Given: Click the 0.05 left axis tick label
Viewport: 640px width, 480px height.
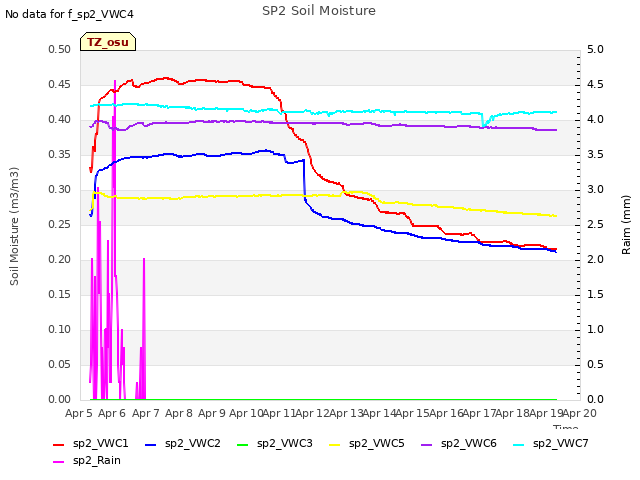Looking at the screenshot, I should coord(60,364).
